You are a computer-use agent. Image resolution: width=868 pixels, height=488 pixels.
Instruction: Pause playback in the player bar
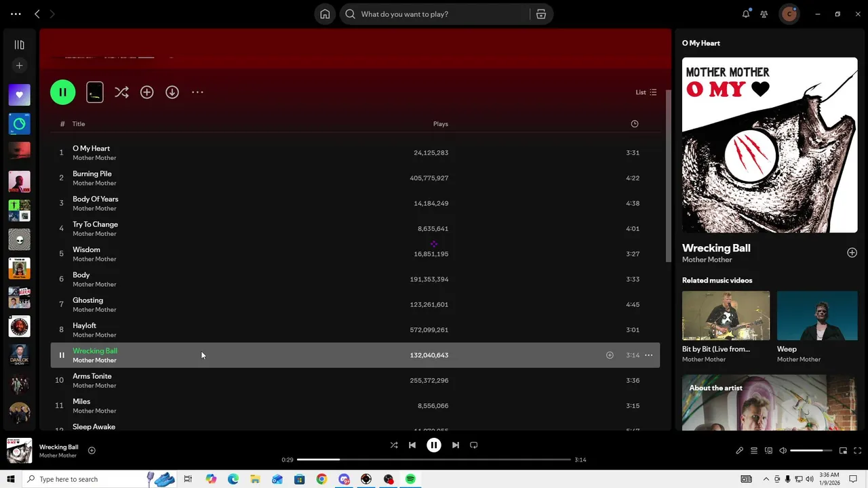tap(434, 445)
